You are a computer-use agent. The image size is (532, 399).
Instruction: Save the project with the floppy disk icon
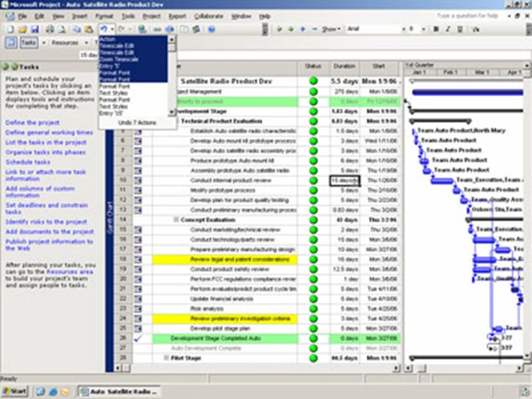34,29
